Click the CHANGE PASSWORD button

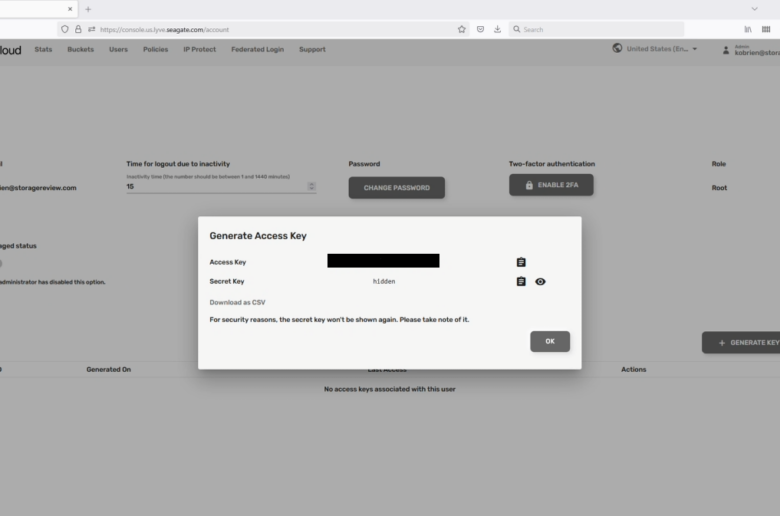tap(396, 188)
